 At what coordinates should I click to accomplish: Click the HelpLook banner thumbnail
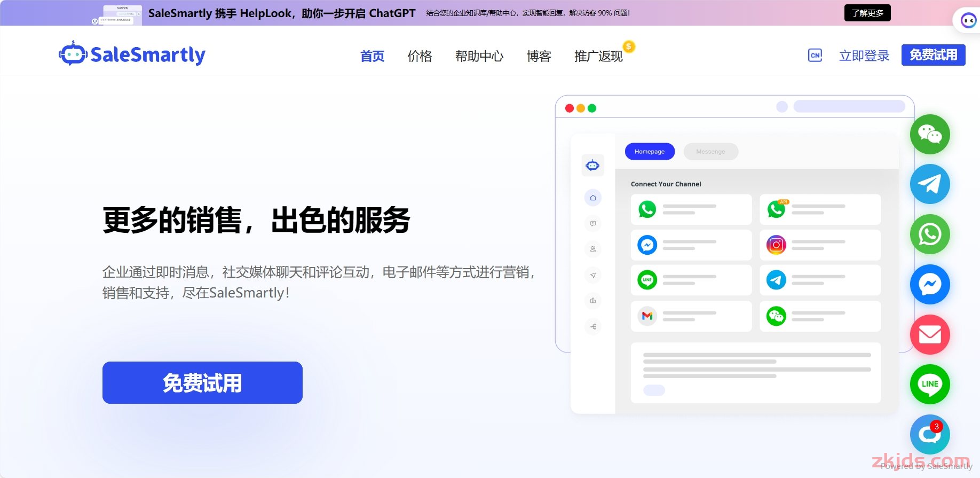coord(117,15)
